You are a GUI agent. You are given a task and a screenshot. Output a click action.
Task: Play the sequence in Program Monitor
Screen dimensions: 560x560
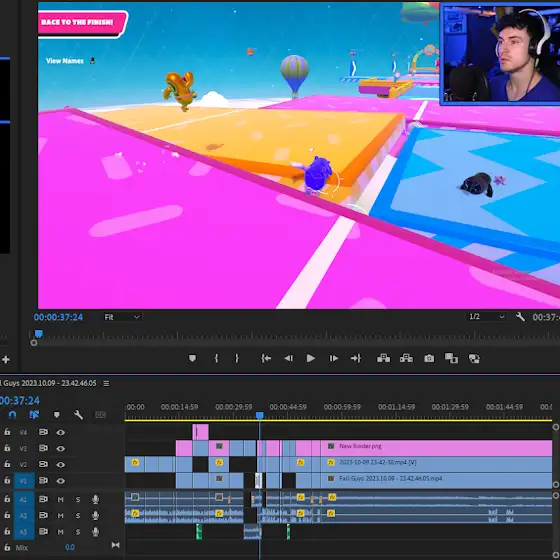(x=311, y=358)
